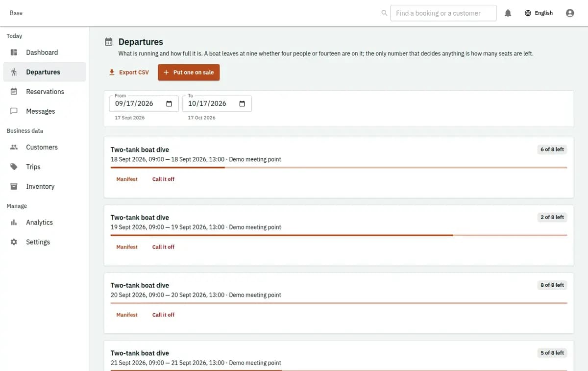The height and width of the screenshot is (371, 588).
Task: Click the Inventory box icon
Action: pyautogui.click(x=14, y=186)
